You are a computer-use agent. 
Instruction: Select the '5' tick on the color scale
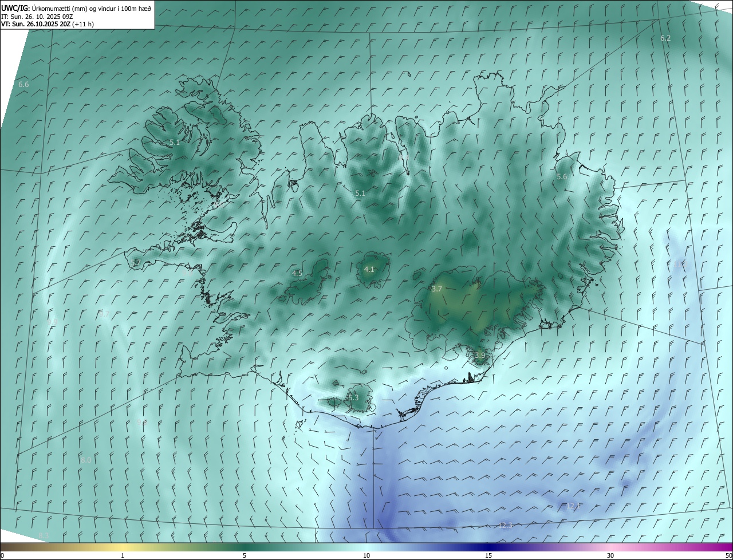pyautogui.click(x=245, y=555)
